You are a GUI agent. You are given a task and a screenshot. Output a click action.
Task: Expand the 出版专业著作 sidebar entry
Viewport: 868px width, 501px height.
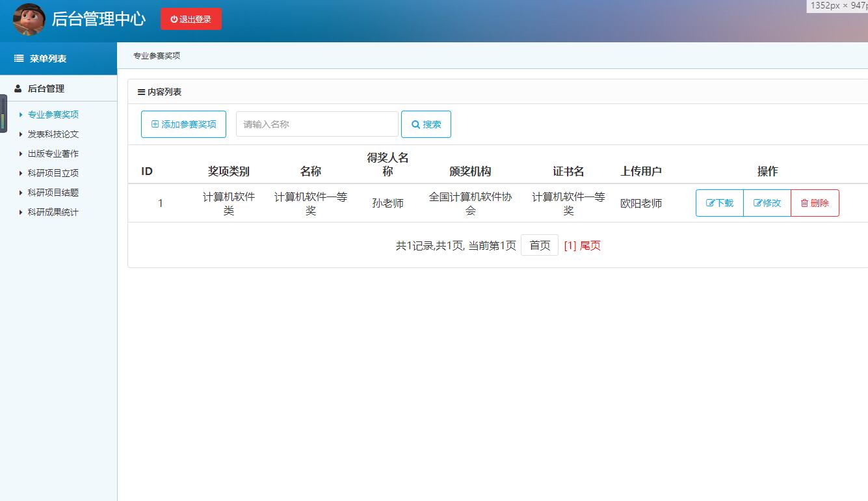(52, 154)
